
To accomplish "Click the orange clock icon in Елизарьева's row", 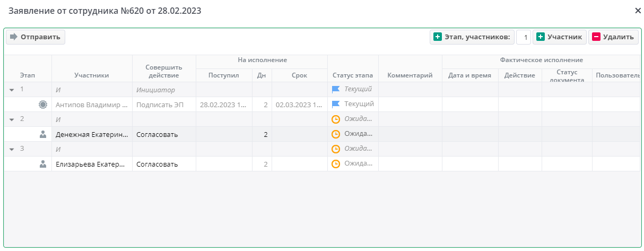I will pyautogui.click(x=335, y=164).
